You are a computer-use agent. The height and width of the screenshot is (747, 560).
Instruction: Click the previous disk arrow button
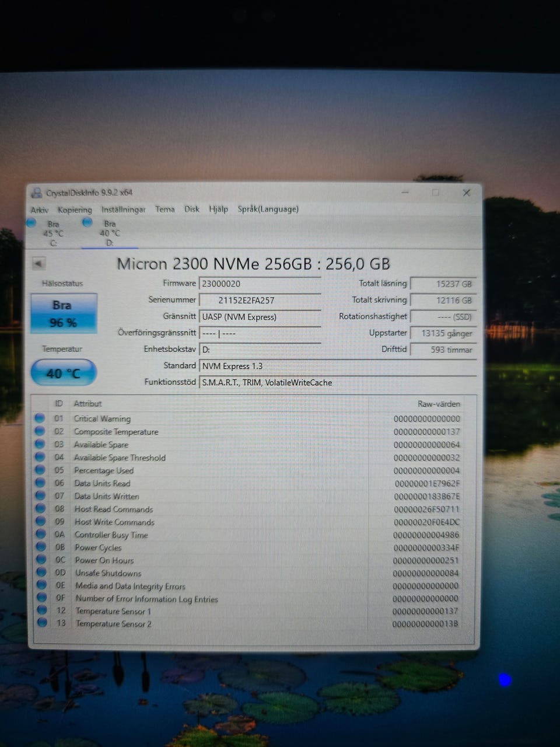(39, 264)
